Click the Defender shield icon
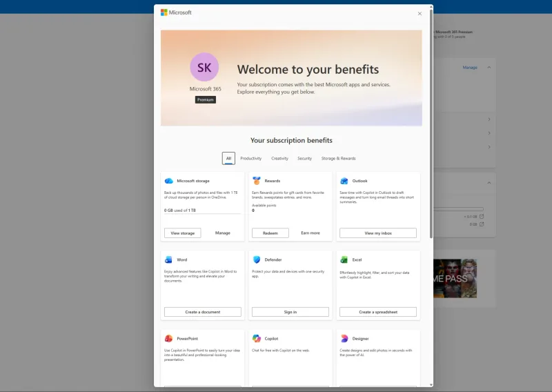 click(x=257, y=259)
